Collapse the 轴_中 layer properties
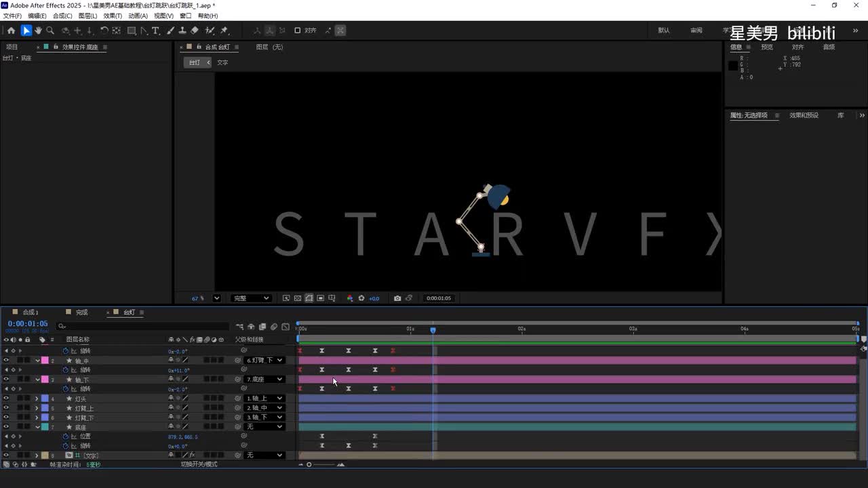The width and height of the screenshot is (868, 488). [x=37, y=361]
